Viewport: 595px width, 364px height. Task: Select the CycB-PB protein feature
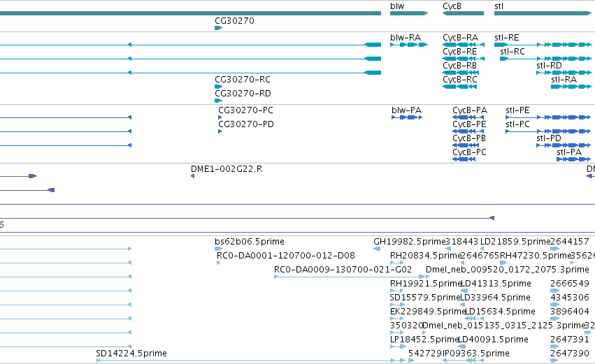[x=464, y=145]
